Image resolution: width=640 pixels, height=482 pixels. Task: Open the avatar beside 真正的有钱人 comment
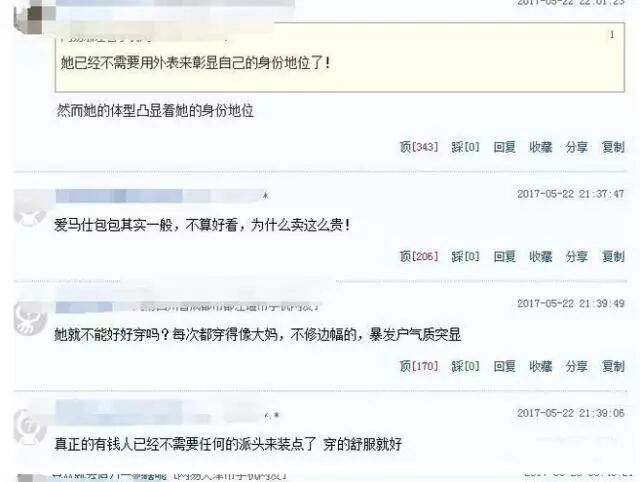(x=31, y=427)
